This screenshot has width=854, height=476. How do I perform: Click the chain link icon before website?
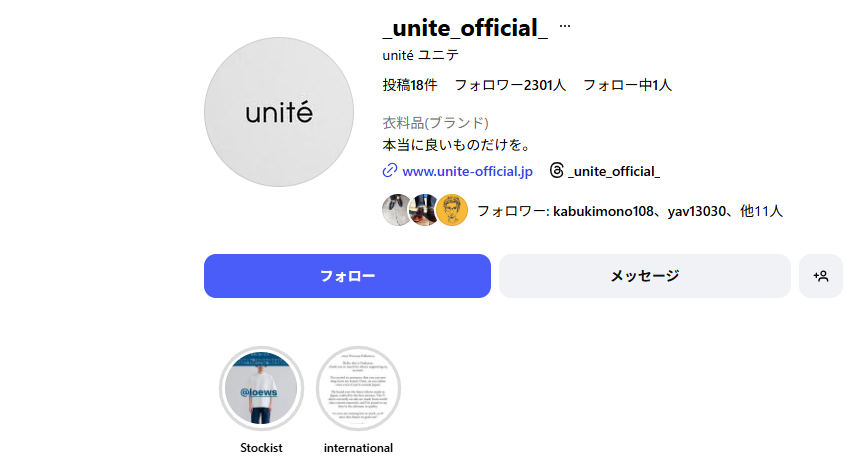pyautogui.click(x=390, y=171)
